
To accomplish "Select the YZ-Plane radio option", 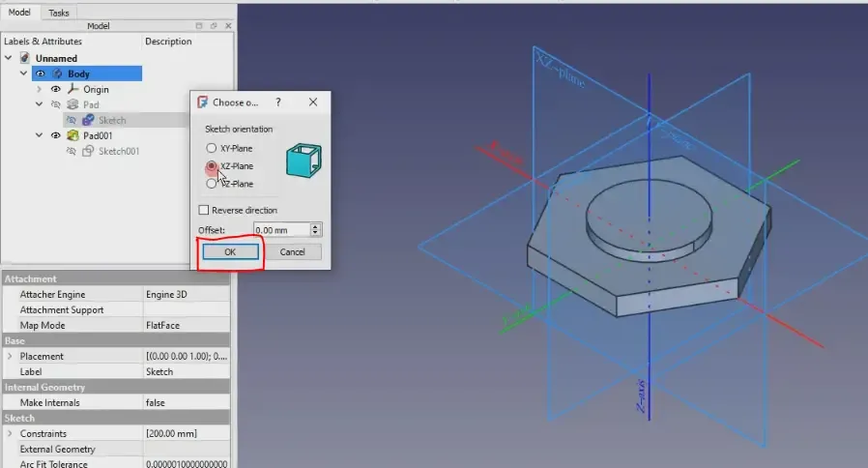I will click(211, 184).
